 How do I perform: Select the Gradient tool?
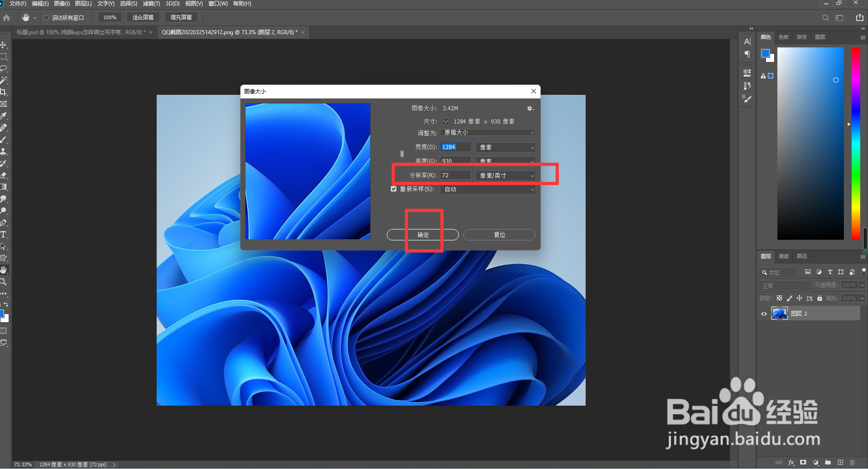[4, 187]
